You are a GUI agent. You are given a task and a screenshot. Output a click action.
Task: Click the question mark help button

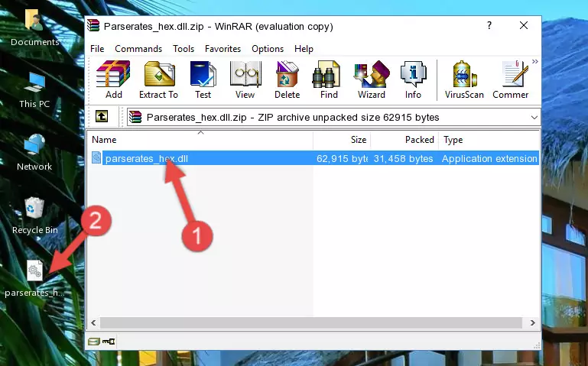click(489, 25)
